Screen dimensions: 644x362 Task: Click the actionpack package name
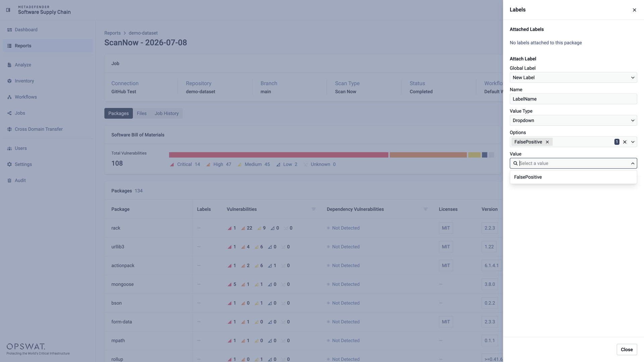(x=123, y=266)
